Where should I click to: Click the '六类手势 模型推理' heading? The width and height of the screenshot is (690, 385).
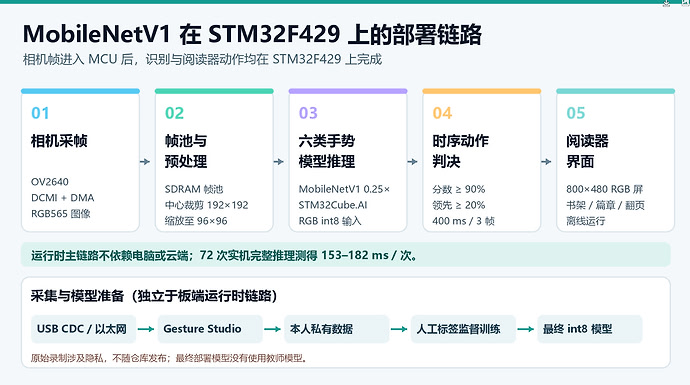click(x=327, y=151)
